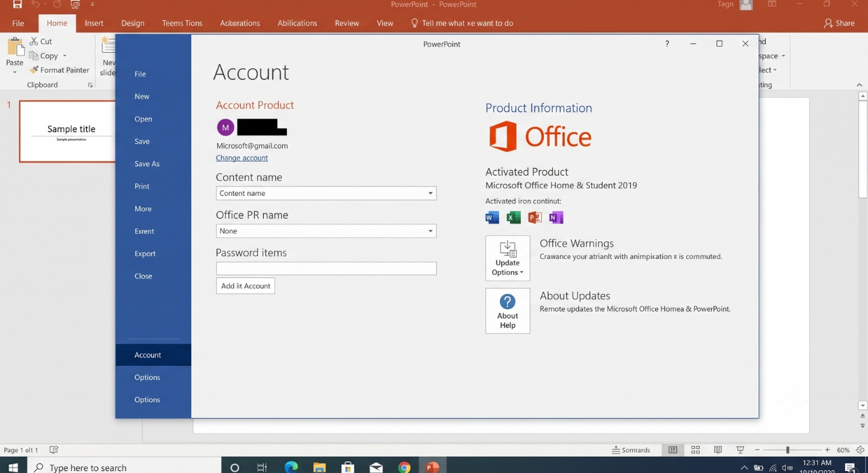
Task: Open the Clipboard dialog launcher
Action: 90,85
